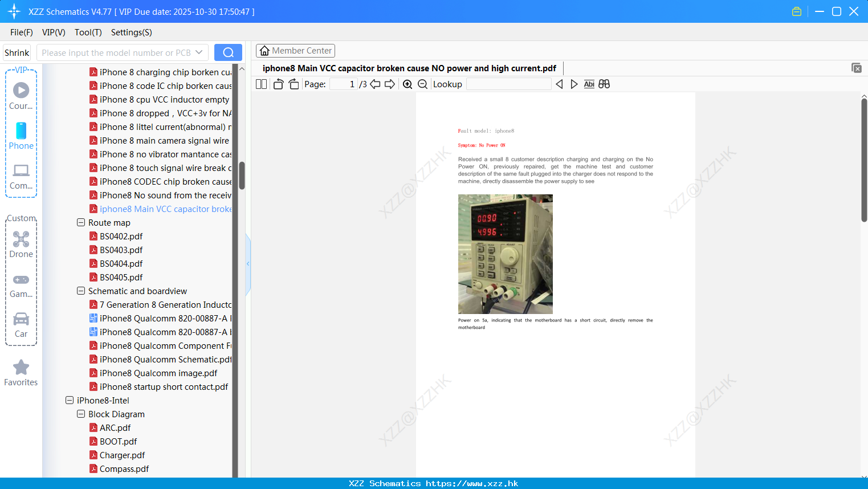Click the blue search button
Image resolution: width=868 pixels, height=489 pixels.
pos(228,52)
